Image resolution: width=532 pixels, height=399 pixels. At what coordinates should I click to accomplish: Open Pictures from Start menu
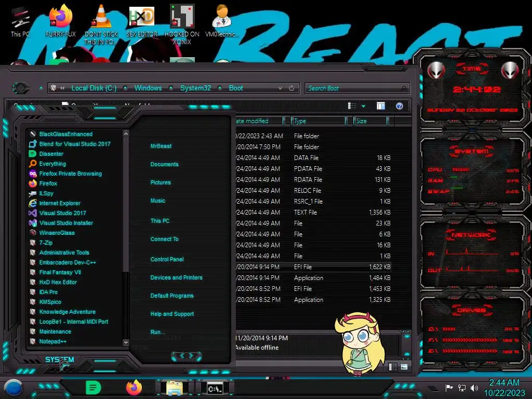pyautogui.click(x=161, y=182)
